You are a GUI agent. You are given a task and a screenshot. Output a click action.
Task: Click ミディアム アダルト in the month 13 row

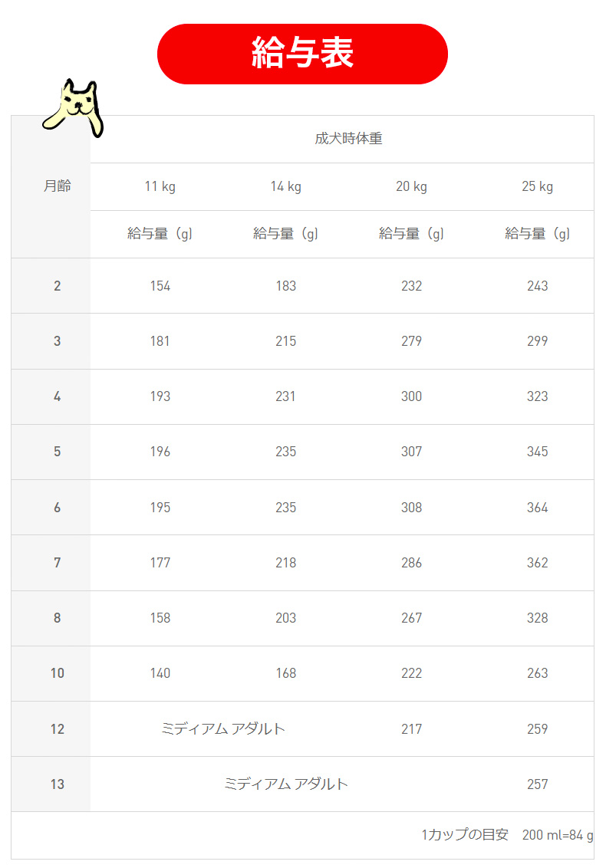[x=286, y=784]
